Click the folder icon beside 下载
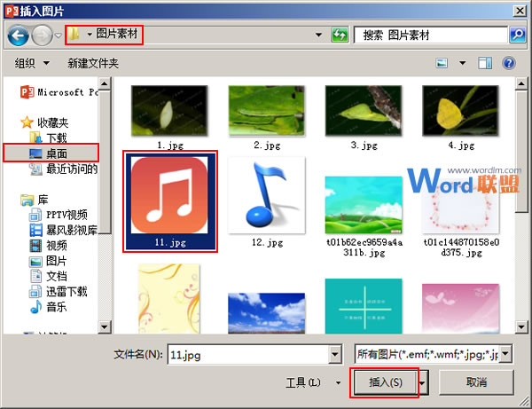532x409 pixels. click(x=35, y=138)
